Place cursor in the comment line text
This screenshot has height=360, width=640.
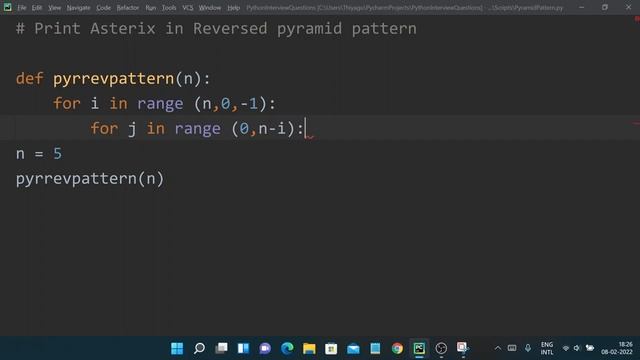tap(216, 29)
